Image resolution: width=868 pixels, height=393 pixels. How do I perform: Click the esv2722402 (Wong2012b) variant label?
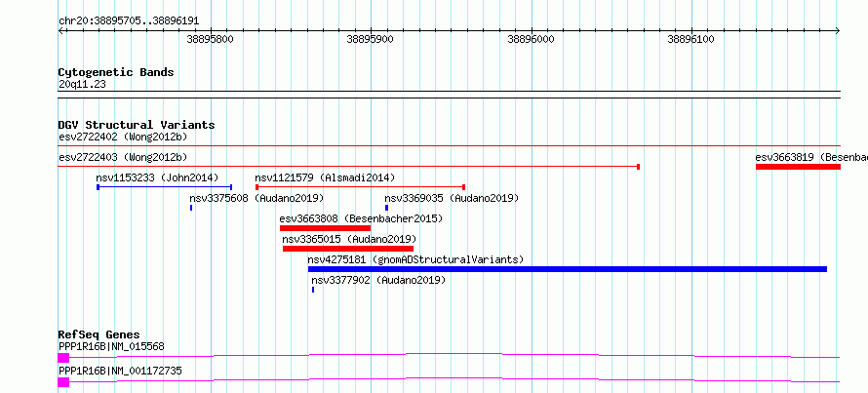(x=123, y=137)
